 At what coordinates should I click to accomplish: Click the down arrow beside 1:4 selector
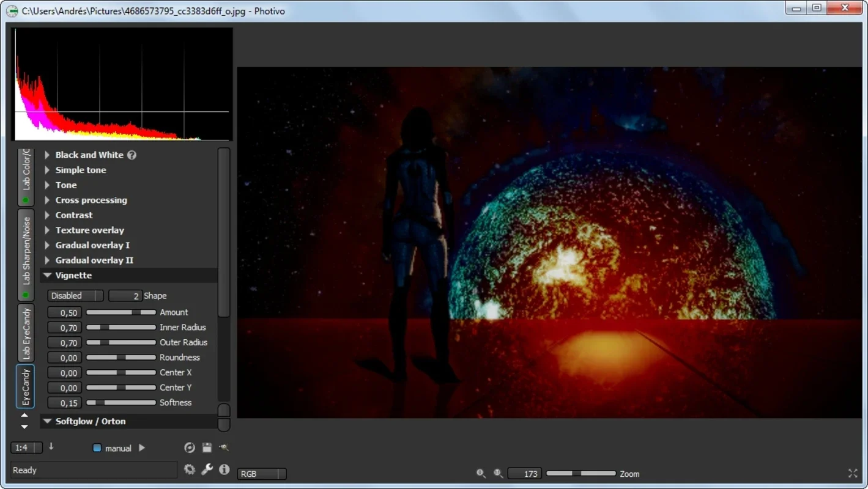pos(51,447)
